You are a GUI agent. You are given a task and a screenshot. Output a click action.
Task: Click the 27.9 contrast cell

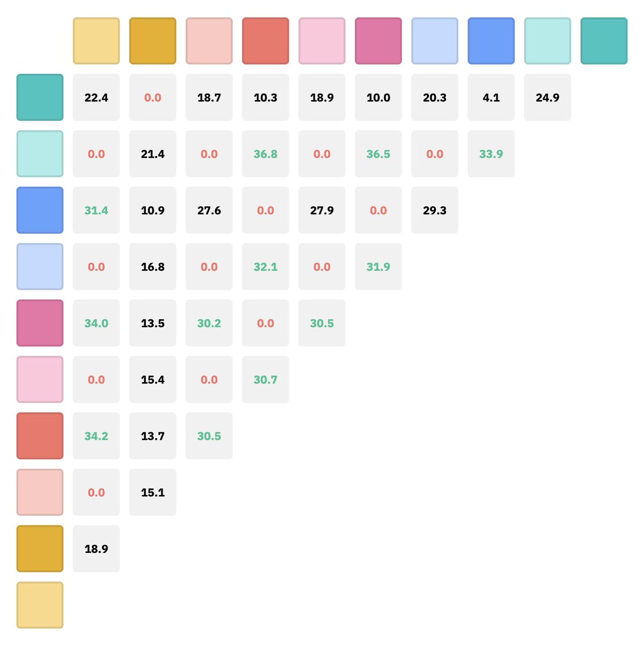(322, 210)
